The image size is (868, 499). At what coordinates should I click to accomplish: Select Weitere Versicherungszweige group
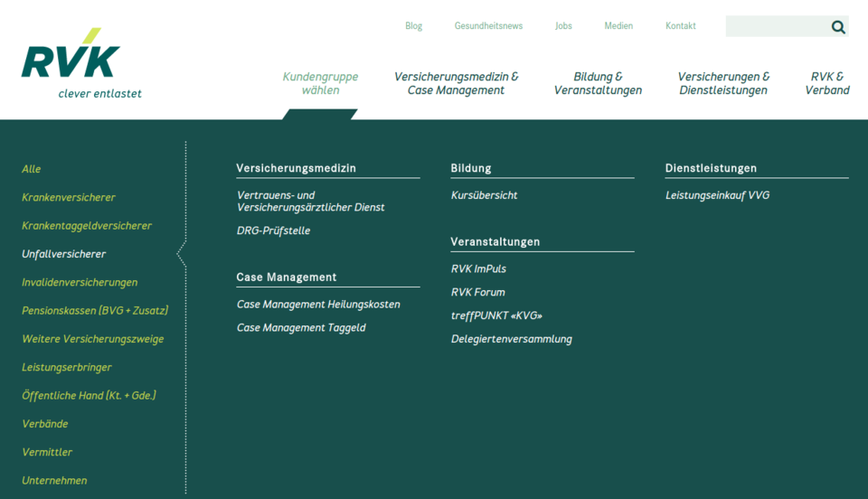(x=92, y=339)
